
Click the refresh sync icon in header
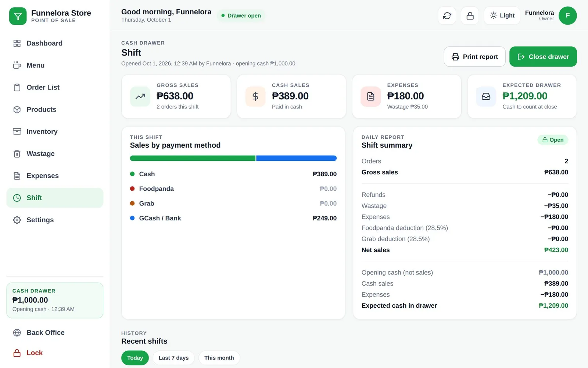[x=447, y=16]
